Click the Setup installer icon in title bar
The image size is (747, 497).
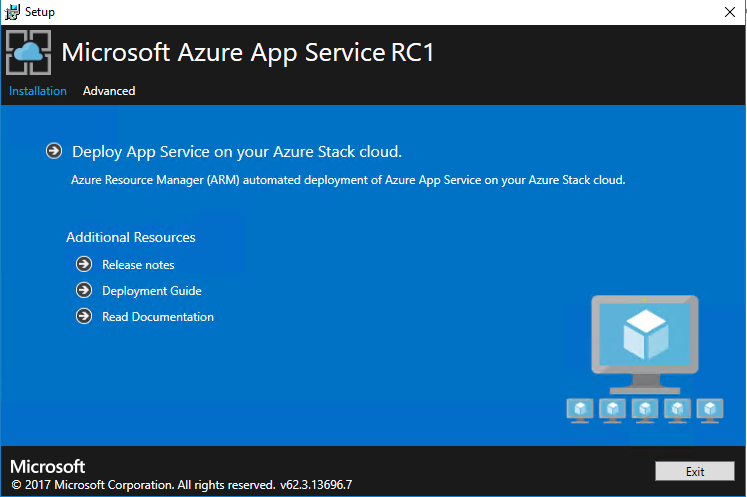pyautogui.click(x=12, y=12)
